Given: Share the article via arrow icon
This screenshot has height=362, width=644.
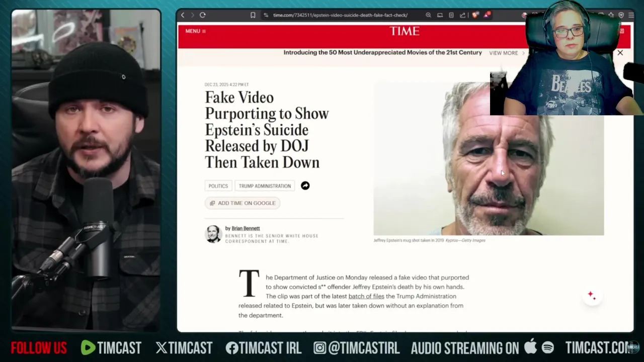Looking at the screenshot, I should (x=305, y=186).
